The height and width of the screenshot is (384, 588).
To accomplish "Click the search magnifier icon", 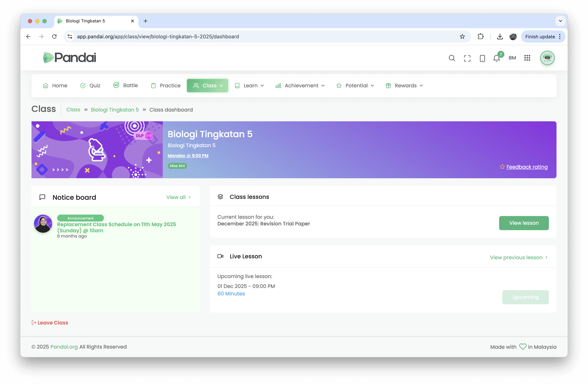I will (x=452, y=58).
